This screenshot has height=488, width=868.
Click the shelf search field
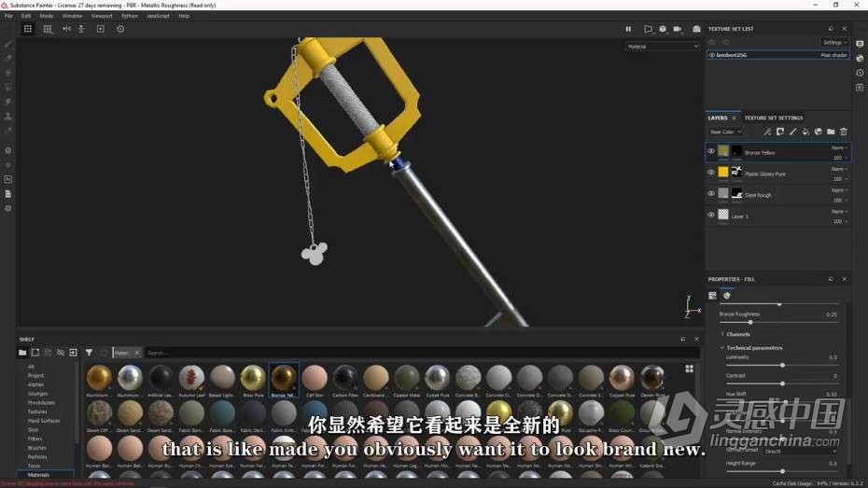coord(421,353)
